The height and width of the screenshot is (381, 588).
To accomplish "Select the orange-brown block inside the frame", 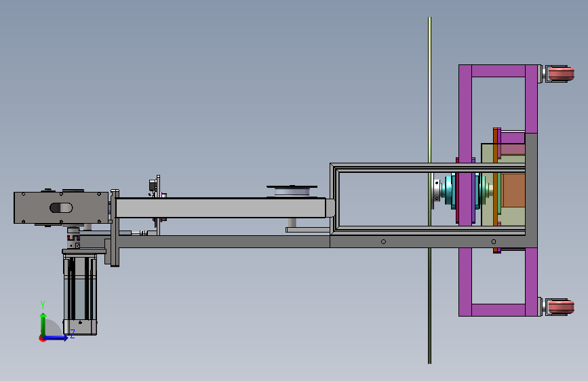I will tap(513, 190).
